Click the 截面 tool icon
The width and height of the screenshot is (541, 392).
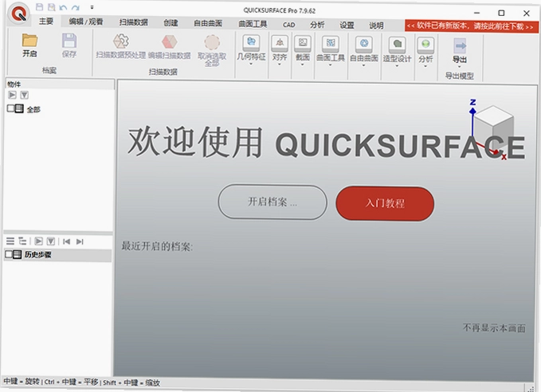click(303, 44)
